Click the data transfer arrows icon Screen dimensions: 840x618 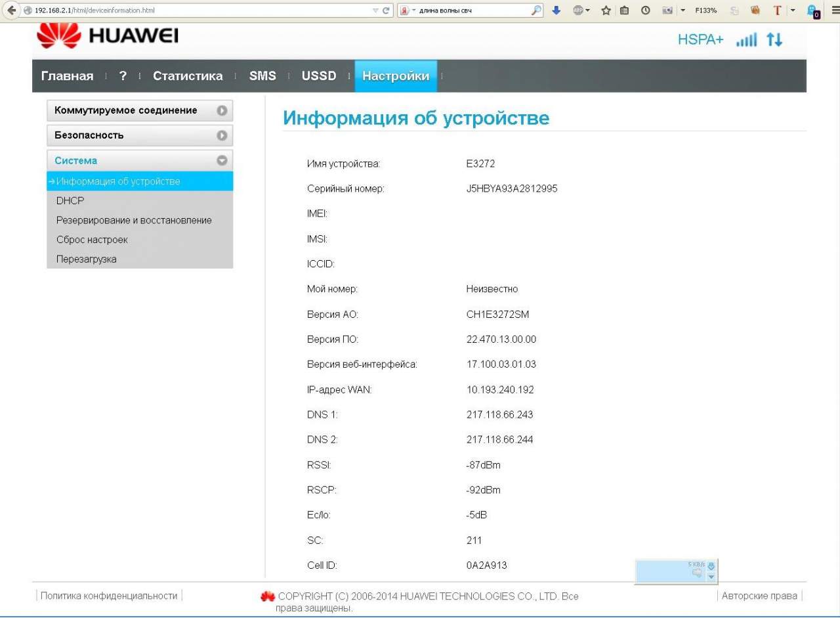tap(774, 40)
